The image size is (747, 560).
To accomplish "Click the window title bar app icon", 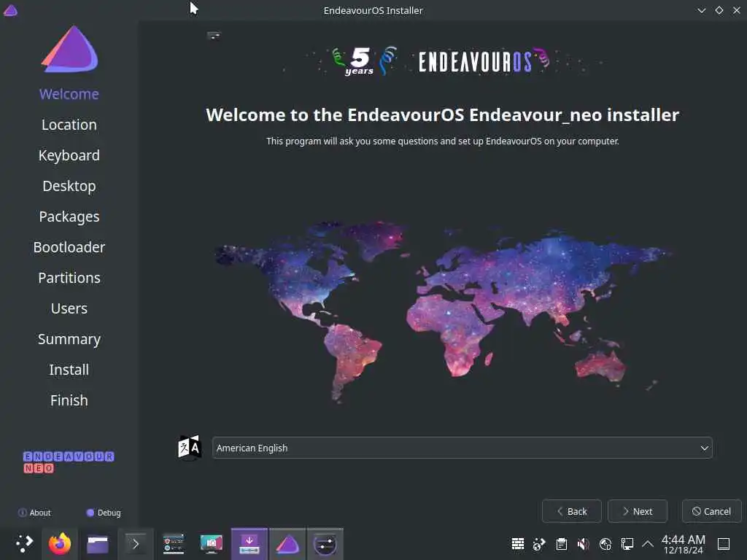I will 10,10.
